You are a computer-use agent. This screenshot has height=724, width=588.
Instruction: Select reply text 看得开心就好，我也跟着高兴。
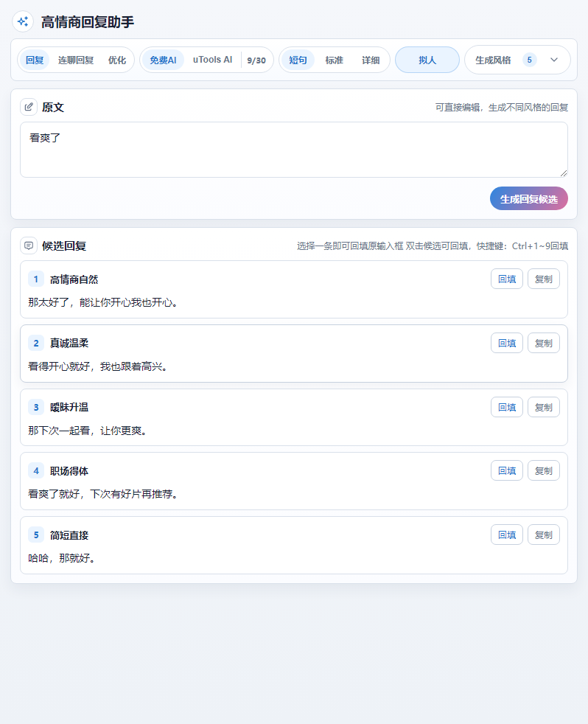[98, 366]
